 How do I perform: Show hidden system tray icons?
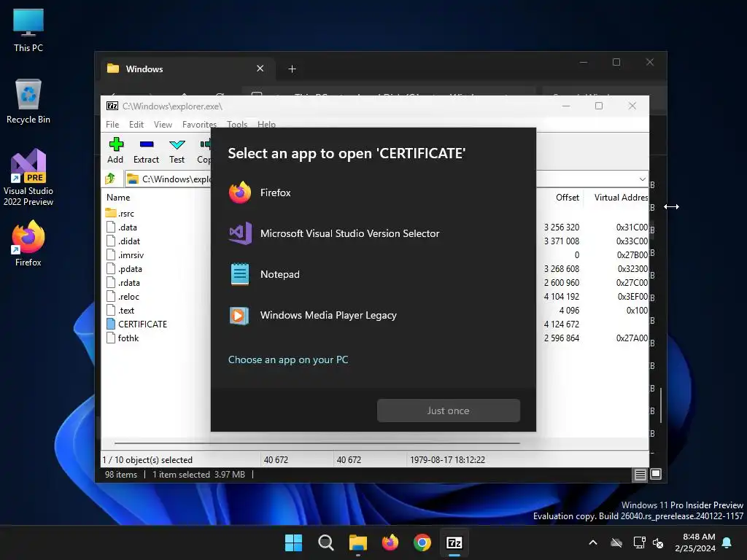(593, 542)
